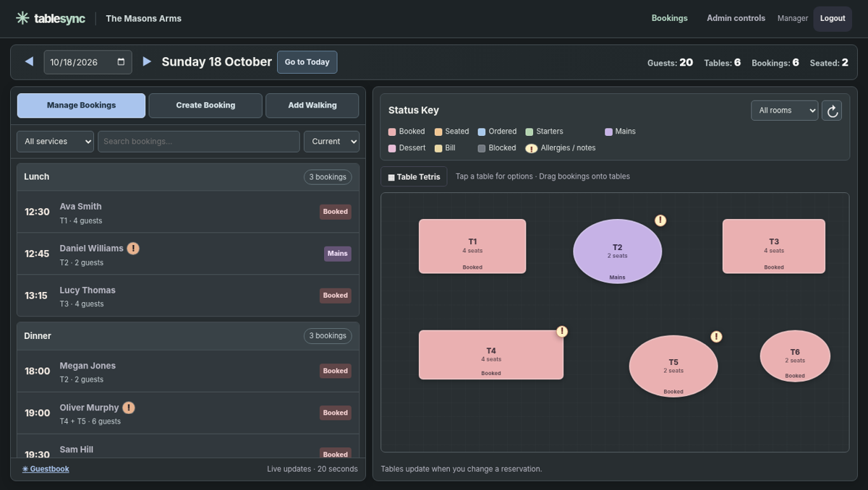
Task: Open calendar picker icon in date field
Action: pos(121,62)
